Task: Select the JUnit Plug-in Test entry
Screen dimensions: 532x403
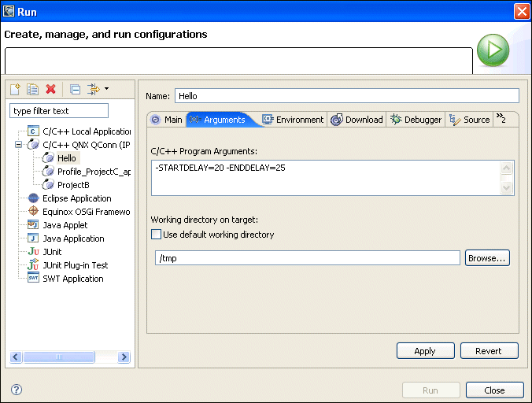Action: [75, 265]
